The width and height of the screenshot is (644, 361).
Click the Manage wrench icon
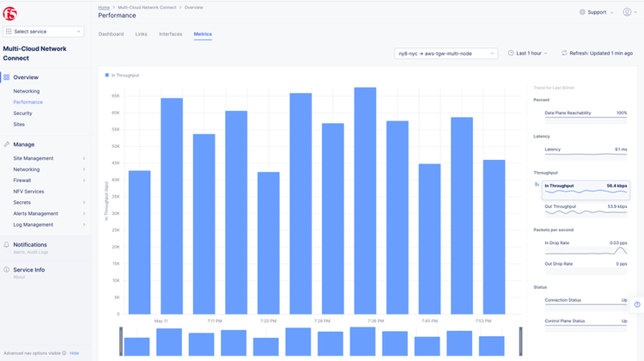click(7, 144)
